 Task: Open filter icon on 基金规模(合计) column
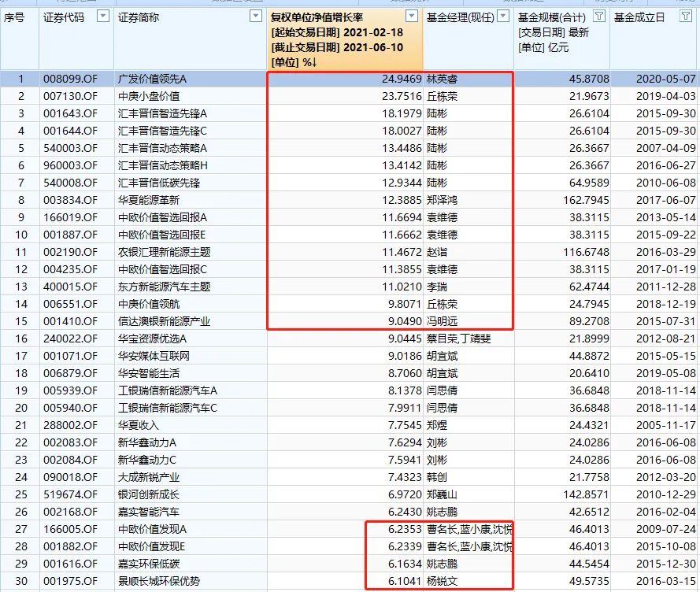599,17
